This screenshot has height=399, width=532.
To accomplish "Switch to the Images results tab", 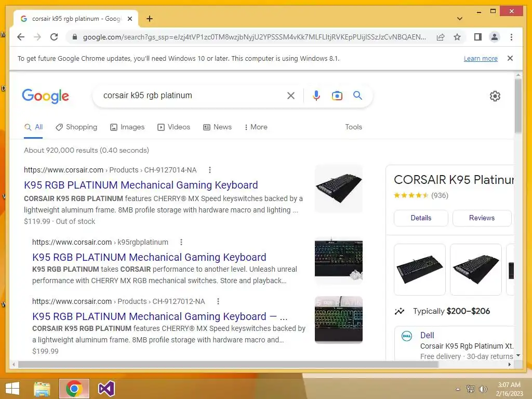I will pos(127,127).
